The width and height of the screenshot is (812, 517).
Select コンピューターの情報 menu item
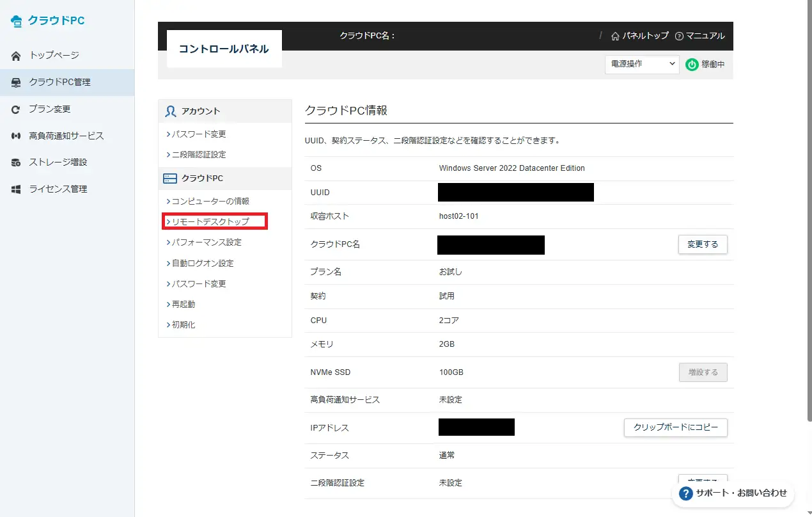tap(210, 201)
